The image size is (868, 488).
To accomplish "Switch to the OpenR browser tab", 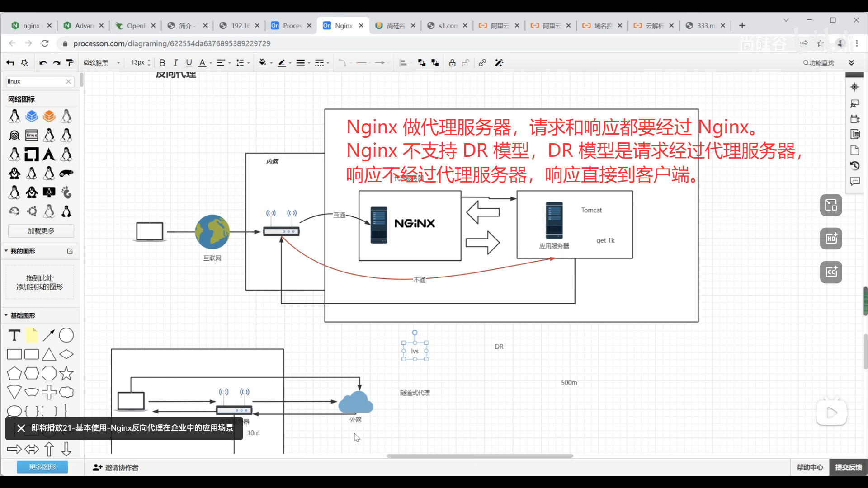I will click(x=135, y=26).
